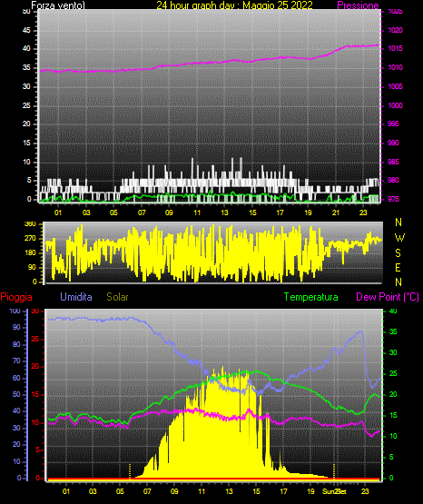Viewport: 423px width, 504px height.
Task: Click wind direction axis value 270
Action: pos(30,239)
